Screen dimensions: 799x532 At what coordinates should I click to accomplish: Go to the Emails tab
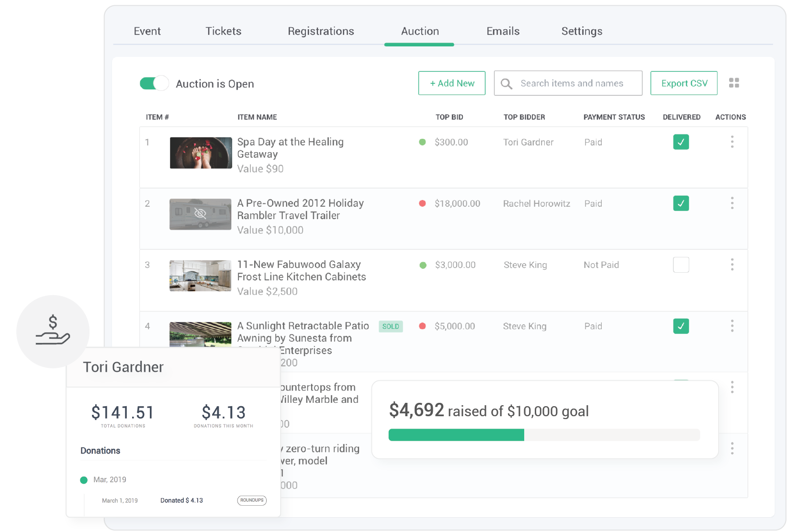point(503,31)
